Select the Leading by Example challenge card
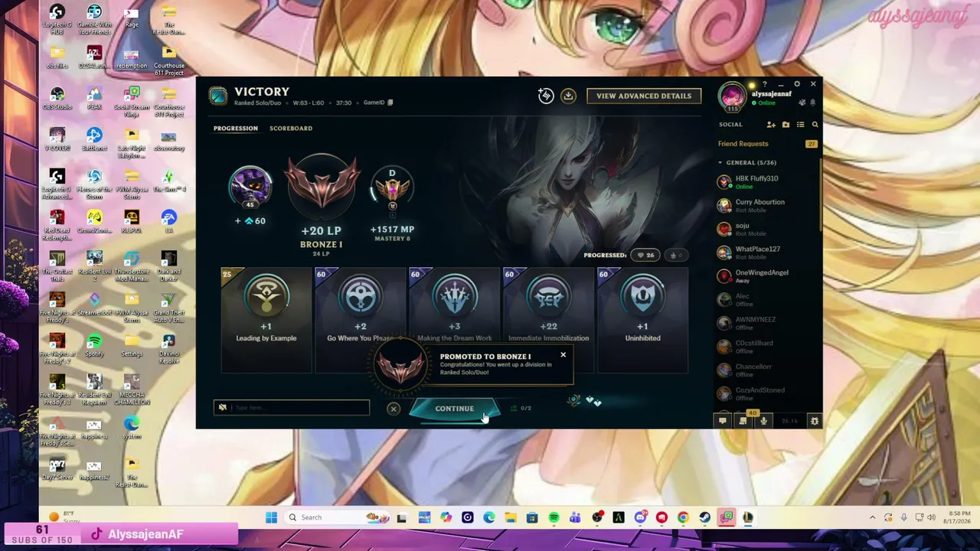This screenshot has height=551, width=980. (x=266, y=319)
